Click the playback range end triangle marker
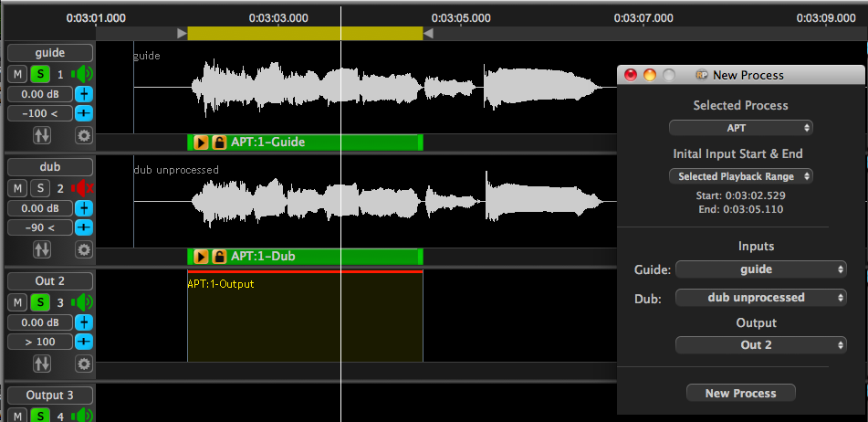Image resolution: width=868 pixels, height=422 pixels. point(428,34)
